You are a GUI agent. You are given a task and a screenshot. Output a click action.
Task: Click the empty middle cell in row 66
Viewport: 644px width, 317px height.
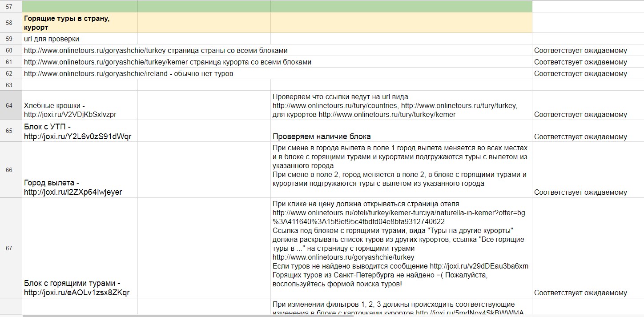(x=204, y=170)
